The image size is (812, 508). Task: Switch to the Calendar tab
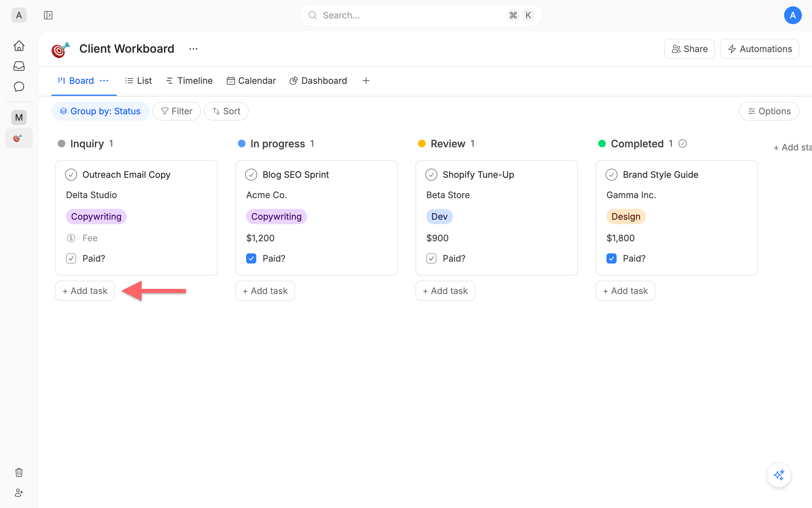click(251, 81)
